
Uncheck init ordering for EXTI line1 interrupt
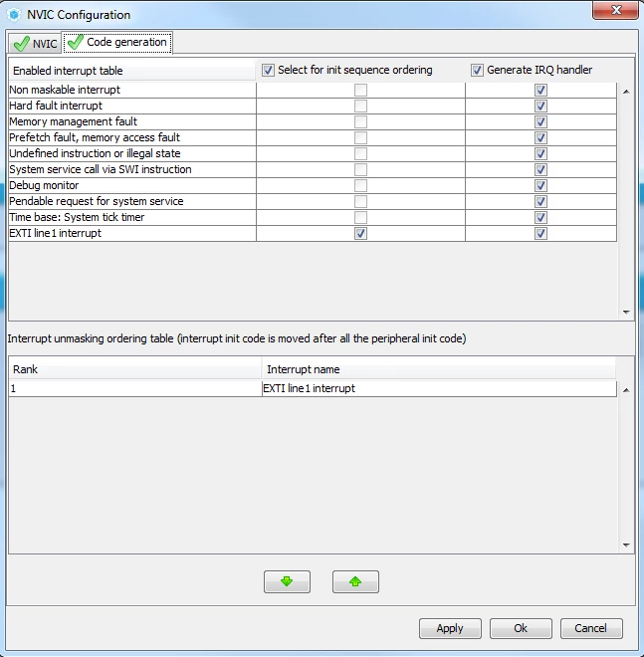pos(360,233)
